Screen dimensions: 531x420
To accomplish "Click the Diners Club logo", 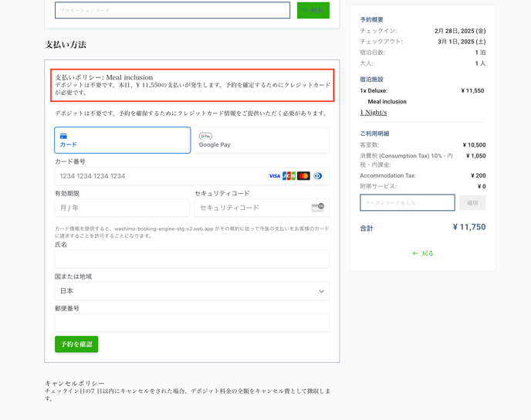I will tap(318, 176).
